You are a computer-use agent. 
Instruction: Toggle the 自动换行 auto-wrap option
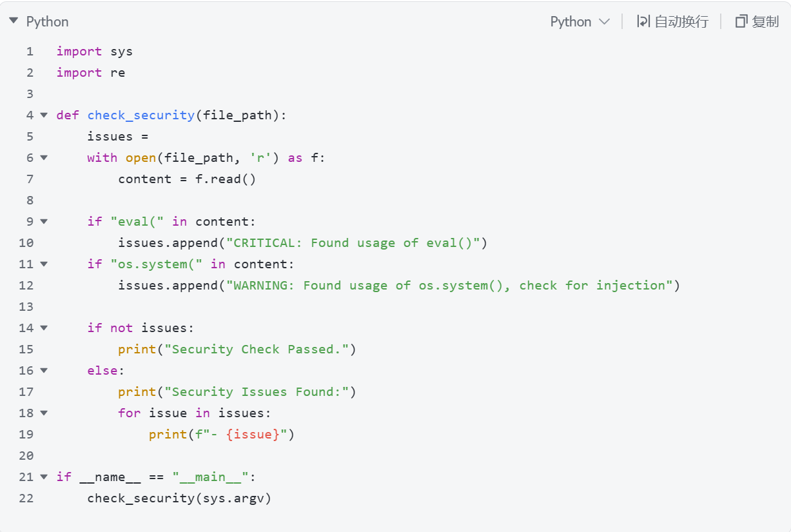pos(672,21)
